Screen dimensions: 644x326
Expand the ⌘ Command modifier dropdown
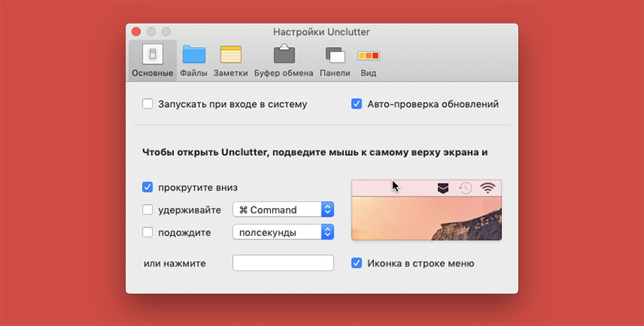coord(283,210)
